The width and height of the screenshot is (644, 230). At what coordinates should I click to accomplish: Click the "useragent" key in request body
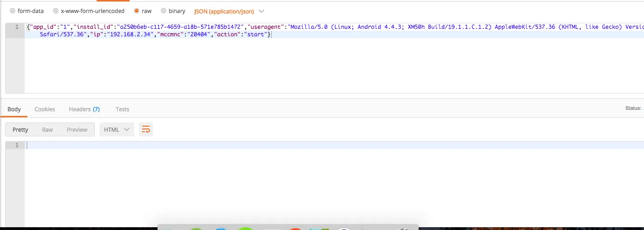coord(268,27)
